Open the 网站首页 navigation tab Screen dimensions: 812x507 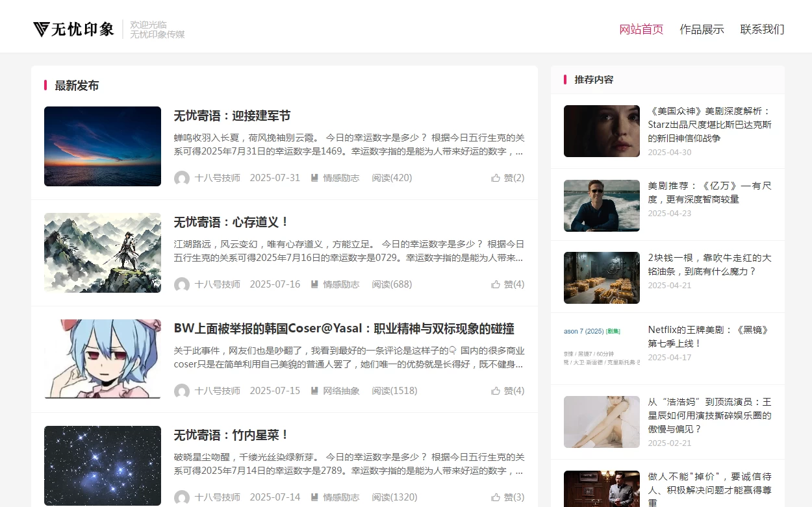click(x=641, y=29)
